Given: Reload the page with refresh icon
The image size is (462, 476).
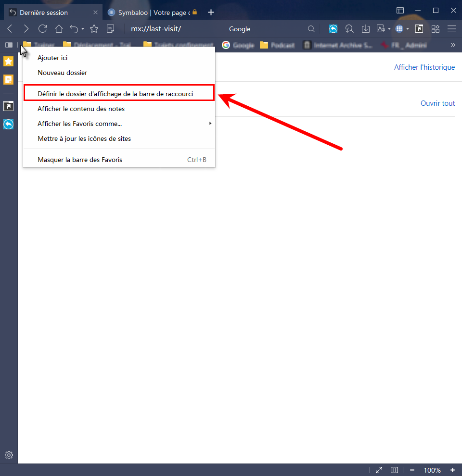Looking at the screenshot, I should [42, 29].
